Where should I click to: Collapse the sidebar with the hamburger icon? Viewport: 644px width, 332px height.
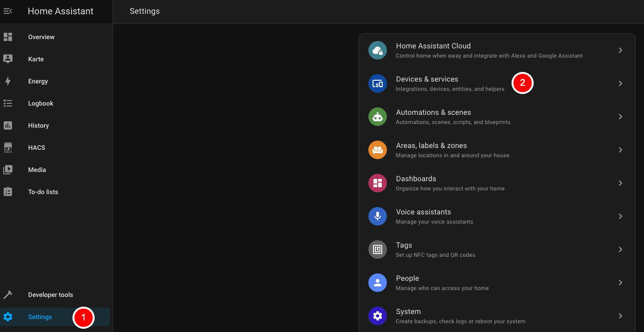point(8,11)
